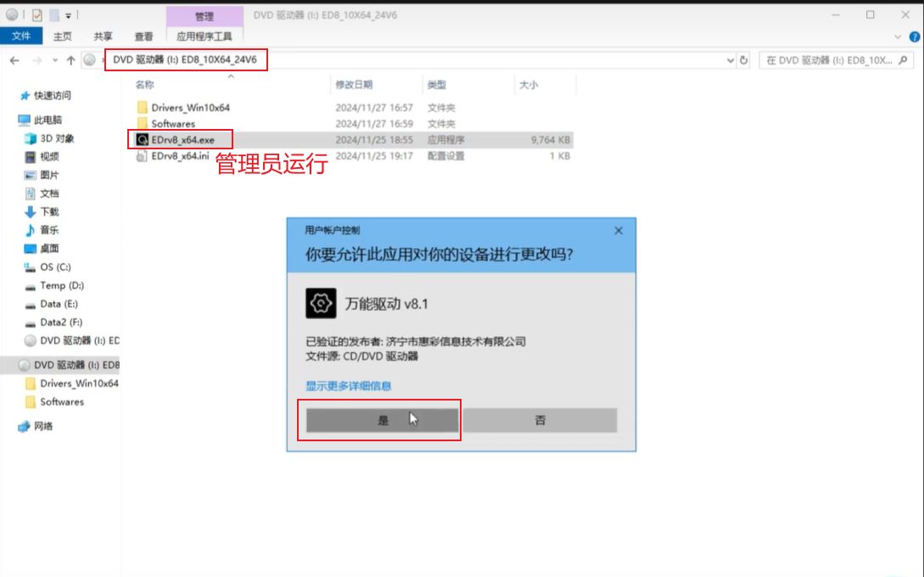Click the back navigation arrow
Viewport: 924px width, 577px height.
[x=14, y=60]
